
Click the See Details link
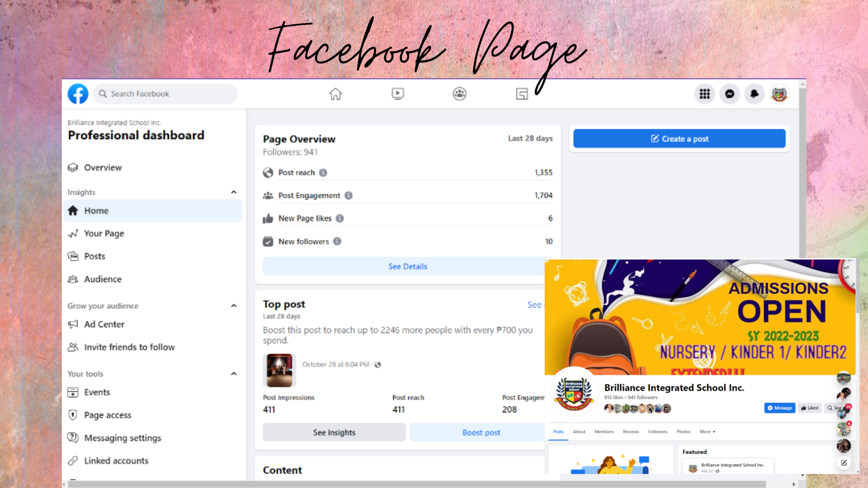point(407,267)
